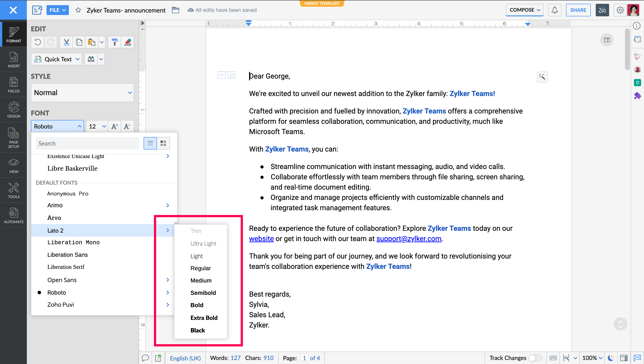Click the right indent ruler marker

tap(527, 24)
